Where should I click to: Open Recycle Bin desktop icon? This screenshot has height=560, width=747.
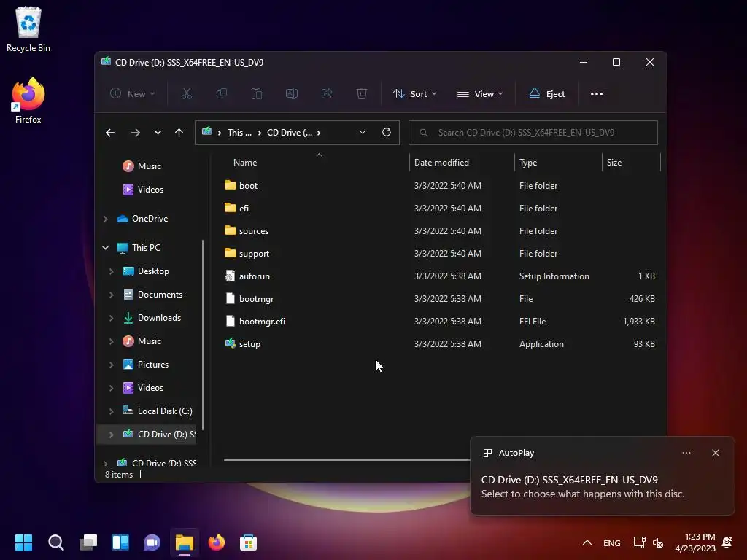28,29
